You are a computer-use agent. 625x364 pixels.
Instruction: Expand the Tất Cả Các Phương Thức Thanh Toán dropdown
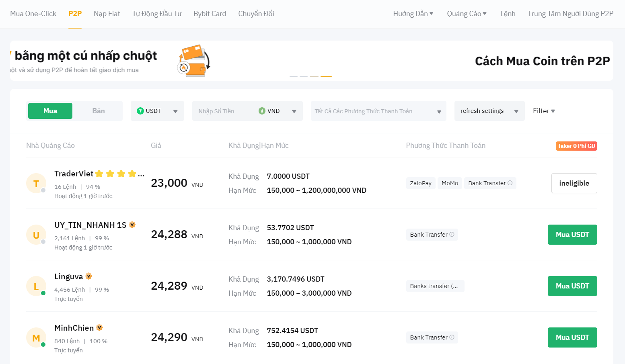pos(439,111)
